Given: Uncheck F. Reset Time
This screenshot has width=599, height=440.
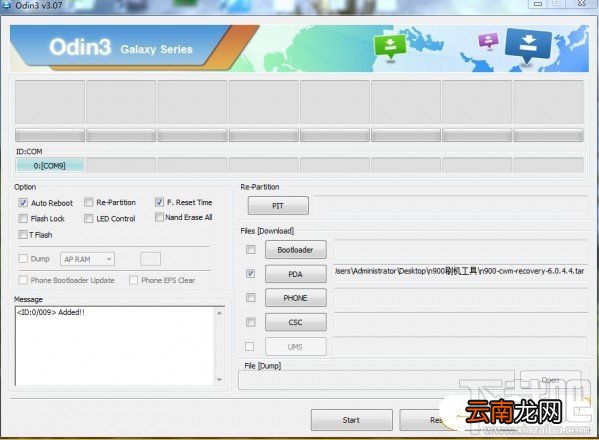Looking at the screenshot, I should click(x=159, y=202).
